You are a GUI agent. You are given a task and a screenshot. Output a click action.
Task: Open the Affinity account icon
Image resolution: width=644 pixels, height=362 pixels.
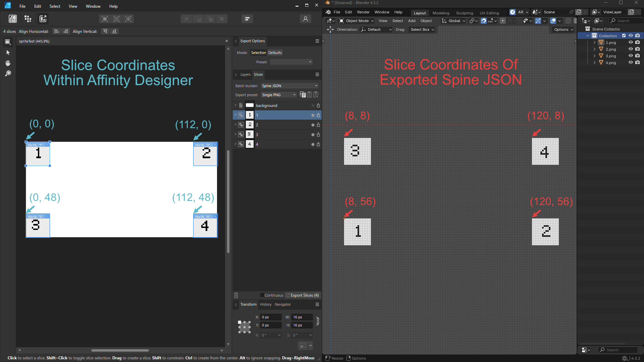[x=305, y=19]
